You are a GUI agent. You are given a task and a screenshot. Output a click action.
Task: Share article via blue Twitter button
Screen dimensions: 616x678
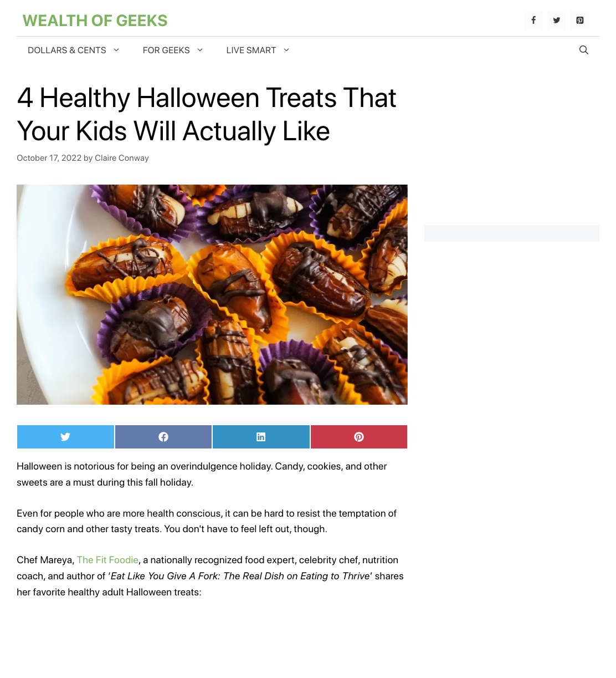(65, 437)
